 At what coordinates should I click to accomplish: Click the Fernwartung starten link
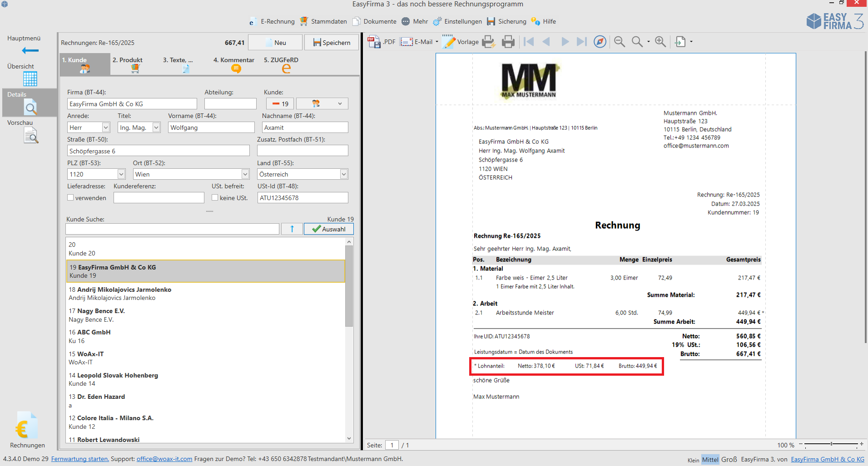point(80,459)
